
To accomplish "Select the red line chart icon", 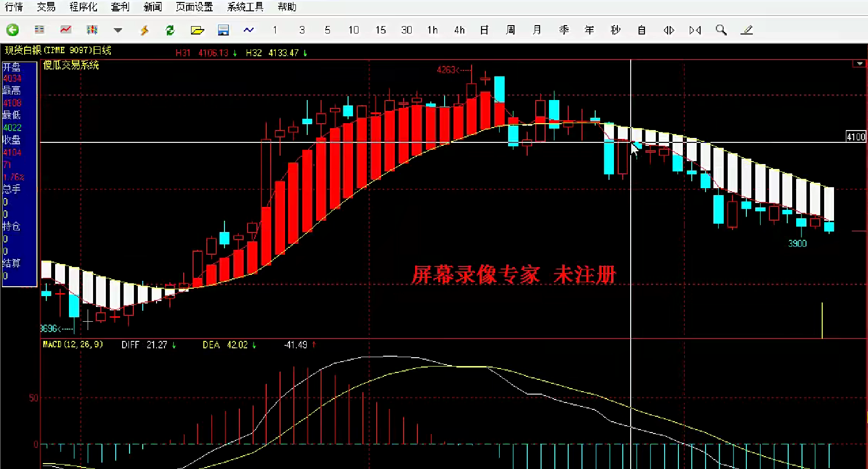I will [x=65, y=30].
